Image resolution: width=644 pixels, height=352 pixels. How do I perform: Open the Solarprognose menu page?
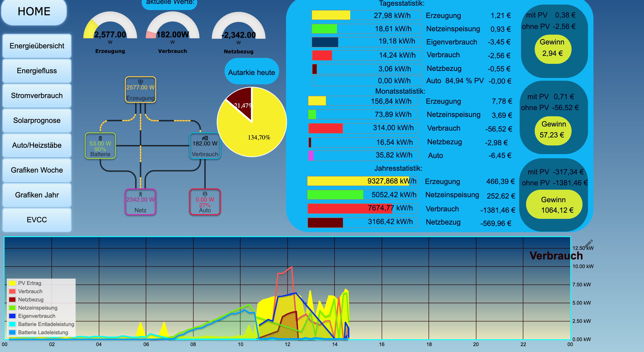[37, 120]
